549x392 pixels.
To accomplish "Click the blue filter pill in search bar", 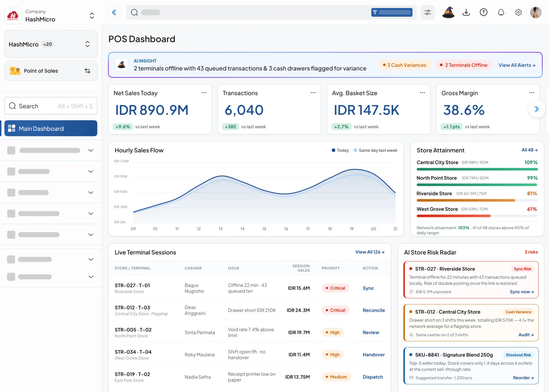I will [x=392, y=13].
